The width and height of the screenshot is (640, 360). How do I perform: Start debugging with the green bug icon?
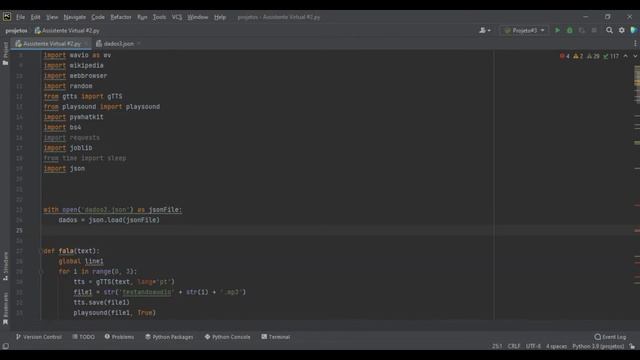(x=570, y=31)
